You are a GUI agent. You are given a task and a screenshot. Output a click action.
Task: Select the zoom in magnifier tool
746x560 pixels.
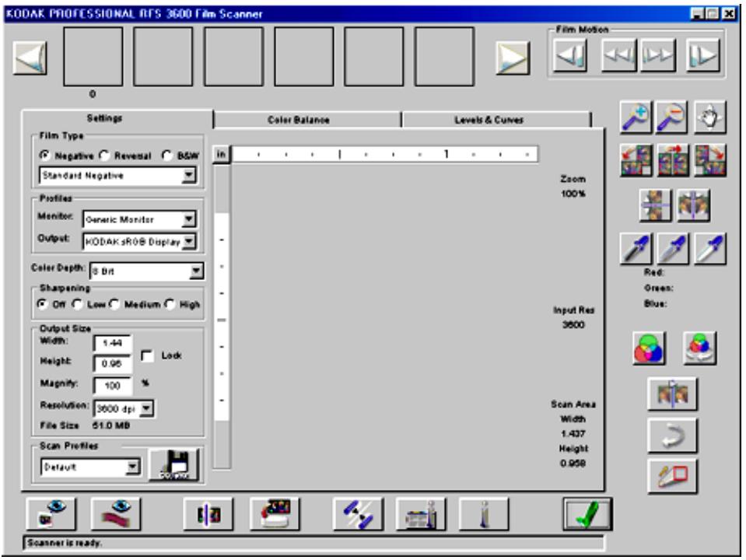[x=636, y=117]
